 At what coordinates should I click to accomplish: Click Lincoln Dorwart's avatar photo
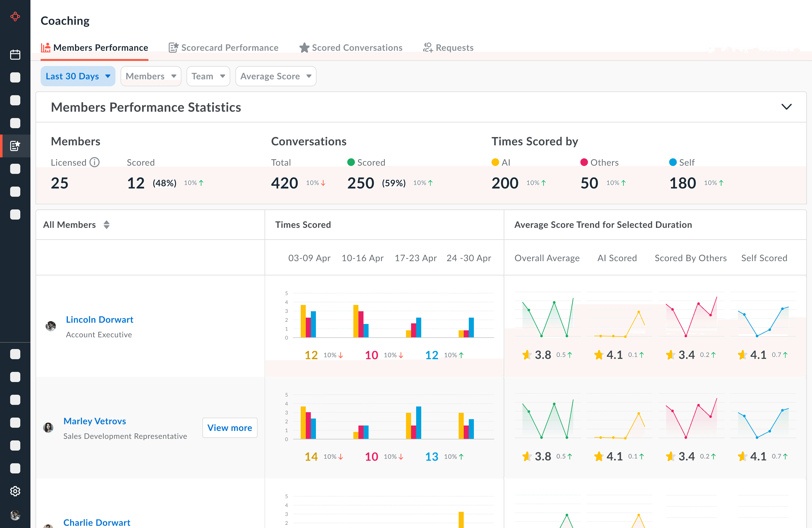[51, 326]
